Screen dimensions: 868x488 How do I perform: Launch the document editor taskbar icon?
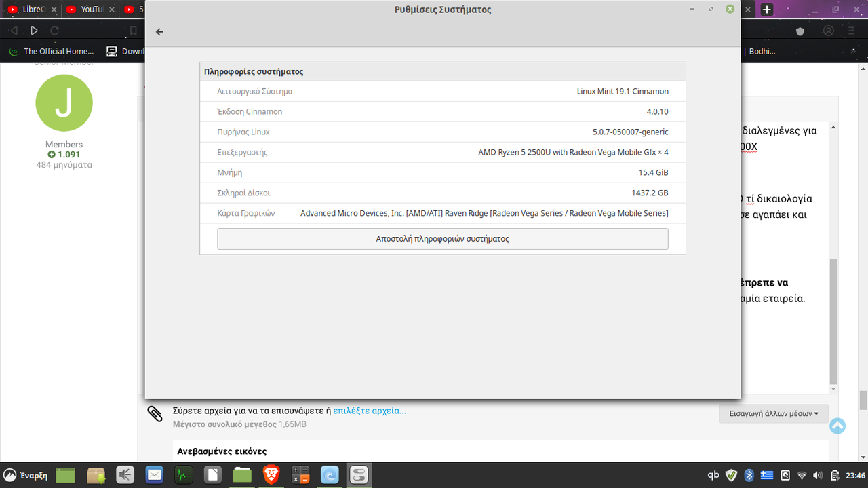pos(213,475)
